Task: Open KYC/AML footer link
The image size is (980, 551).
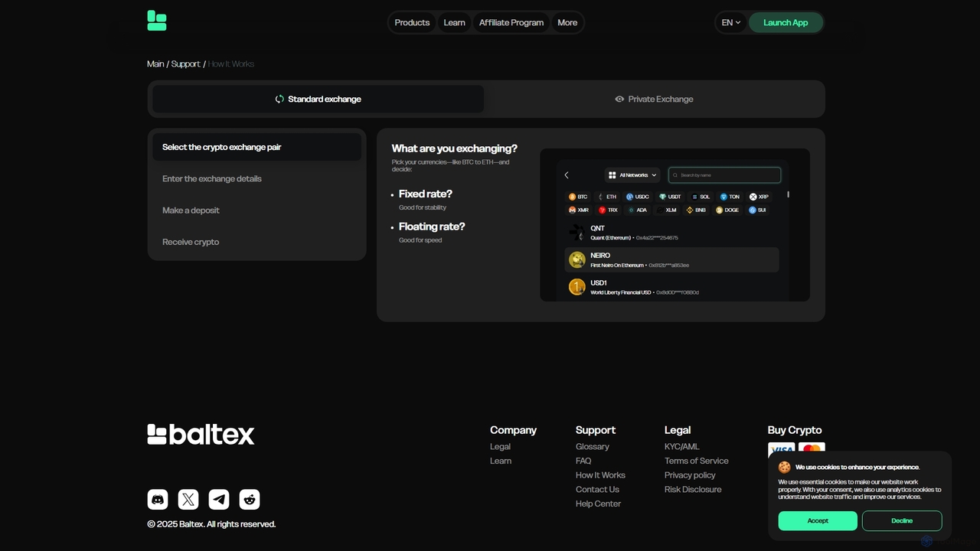Action: coord(681,446)
